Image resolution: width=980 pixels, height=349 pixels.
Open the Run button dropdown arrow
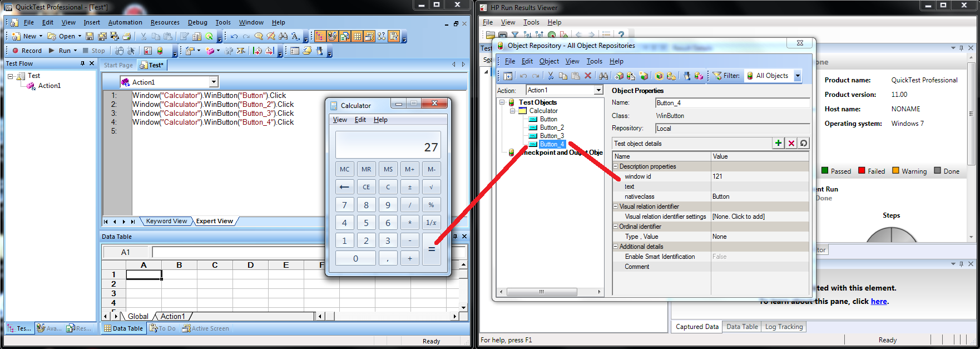75,51
